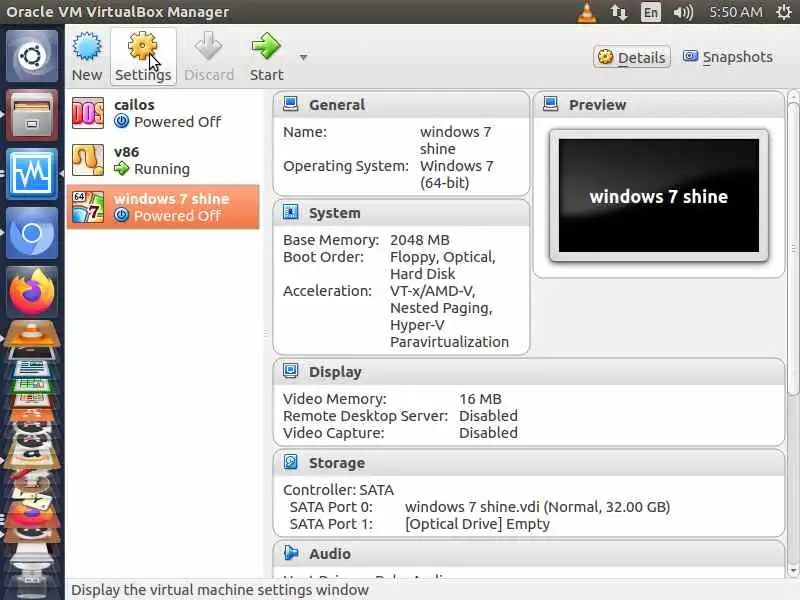Open Chromium browser from launcher
Viewport: 800px width, 600px height.
(x=32, y=233)
